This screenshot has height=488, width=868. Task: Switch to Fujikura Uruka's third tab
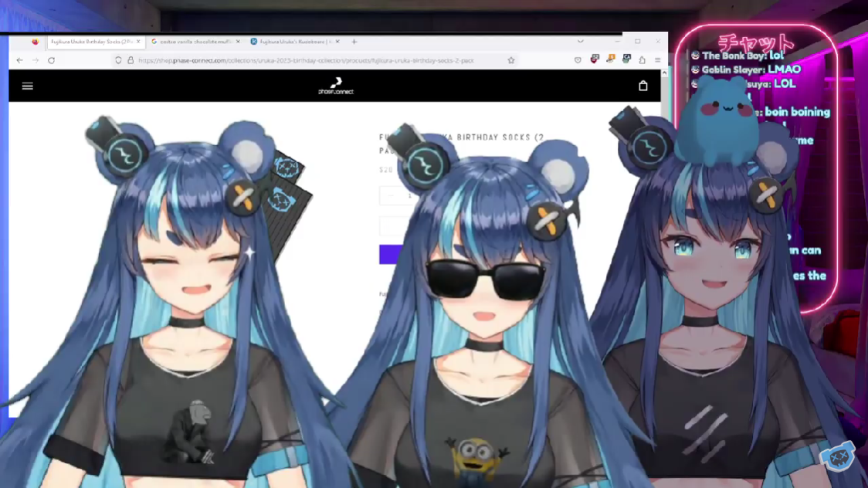(295, 42)
